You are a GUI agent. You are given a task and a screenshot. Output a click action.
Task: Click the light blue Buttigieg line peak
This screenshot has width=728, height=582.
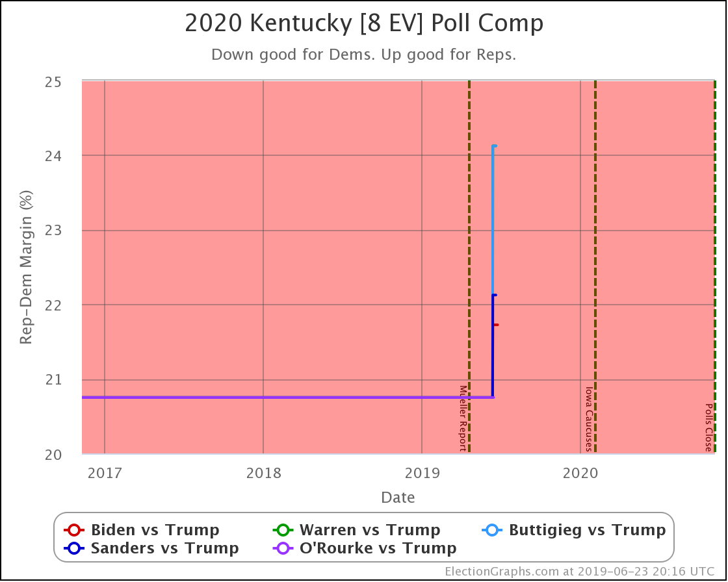click(494, 145)
